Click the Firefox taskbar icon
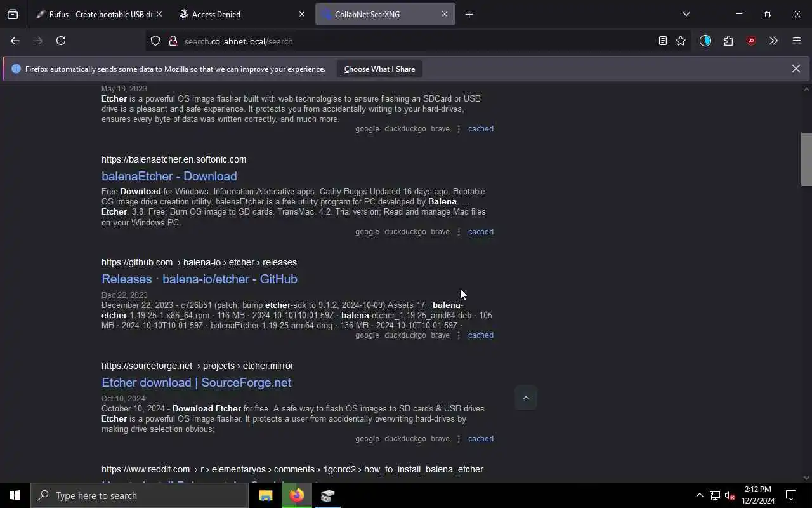This screenshot has width=812, height=508. pyautogui.click(x=297, y=495)
